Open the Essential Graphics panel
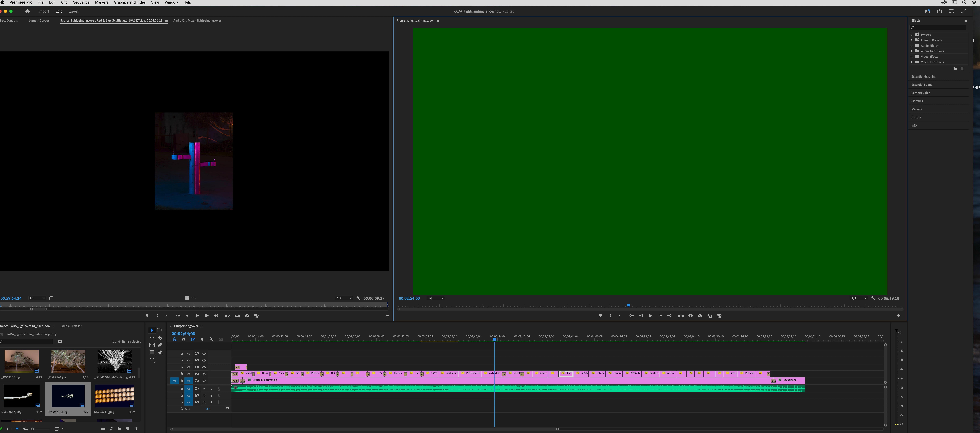This screenshot has width=980, height=433. point(923,77)
